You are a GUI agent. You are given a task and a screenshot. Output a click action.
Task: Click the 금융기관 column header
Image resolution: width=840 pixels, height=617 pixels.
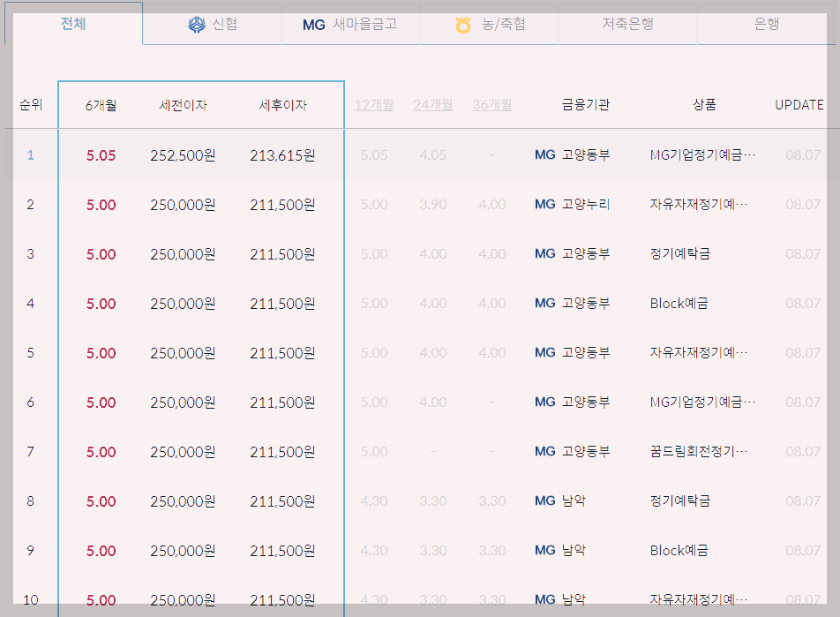(x=586, y=104)
